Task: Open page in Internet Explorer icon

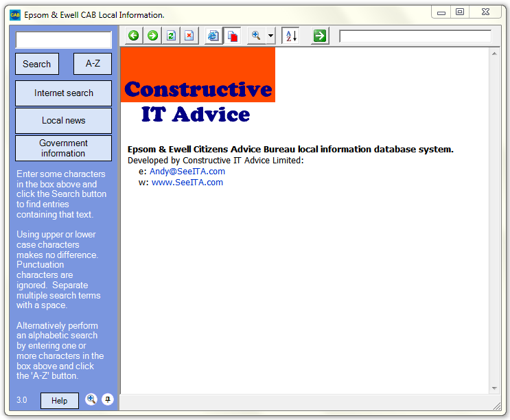Action: 213,36
